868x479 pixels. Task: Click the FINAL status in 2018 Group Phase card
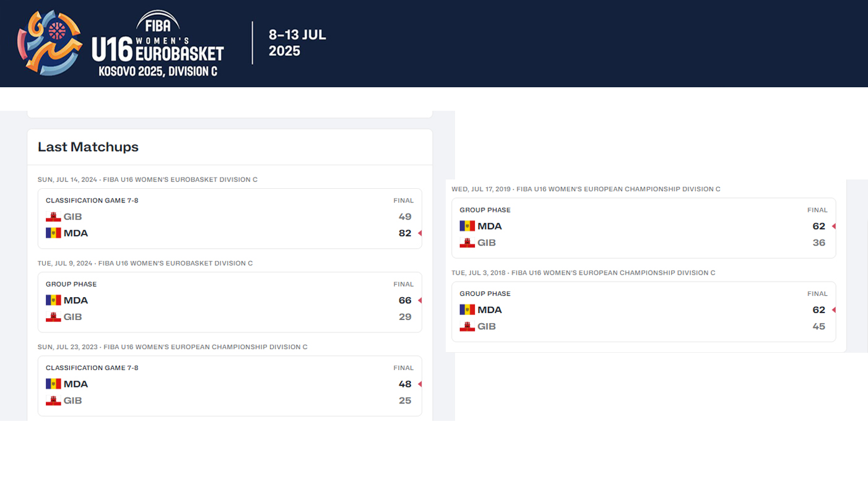pyautogui.click(x=817, y=294)
